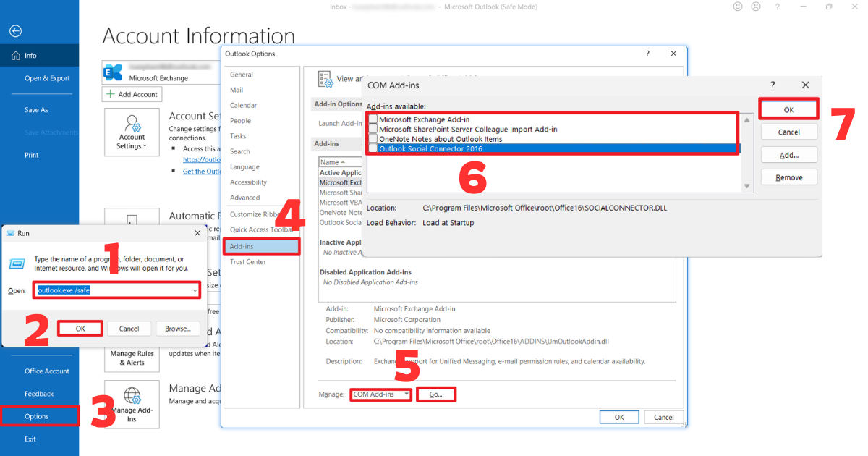This screenshot has height=456, width=868.
Task: Click Cancel in Outlook Options dialog
Action: 664,417
